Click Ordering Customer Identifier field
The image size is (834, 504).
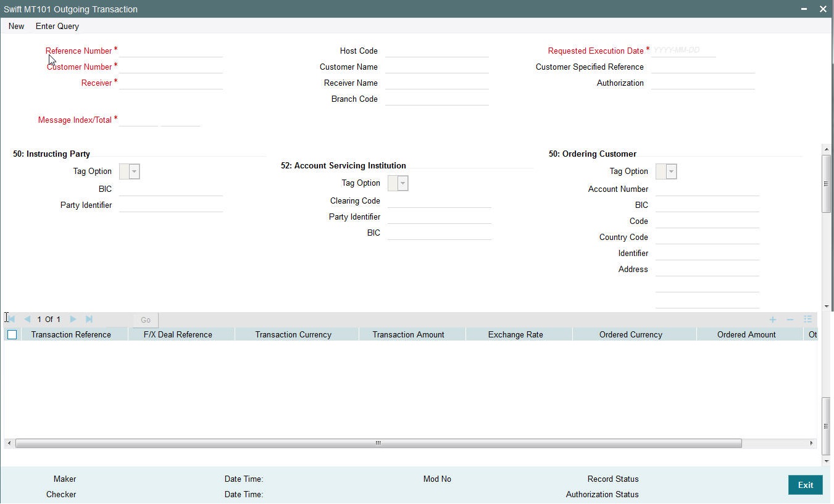click(707, 253)
